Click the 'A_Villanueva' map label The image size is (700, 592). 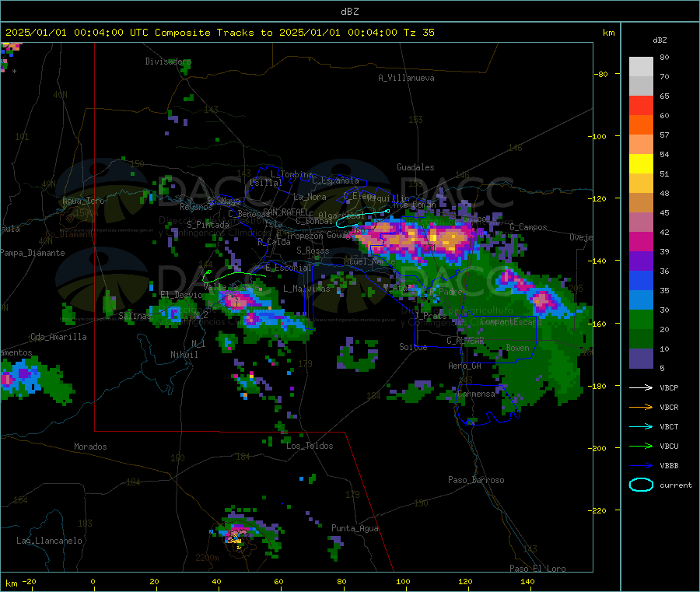tap(406, 78)
